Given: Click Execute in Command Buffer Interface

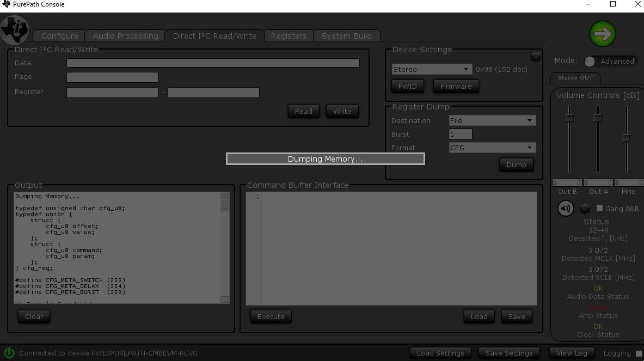Looking at the screenshot, I should (271, 317).
